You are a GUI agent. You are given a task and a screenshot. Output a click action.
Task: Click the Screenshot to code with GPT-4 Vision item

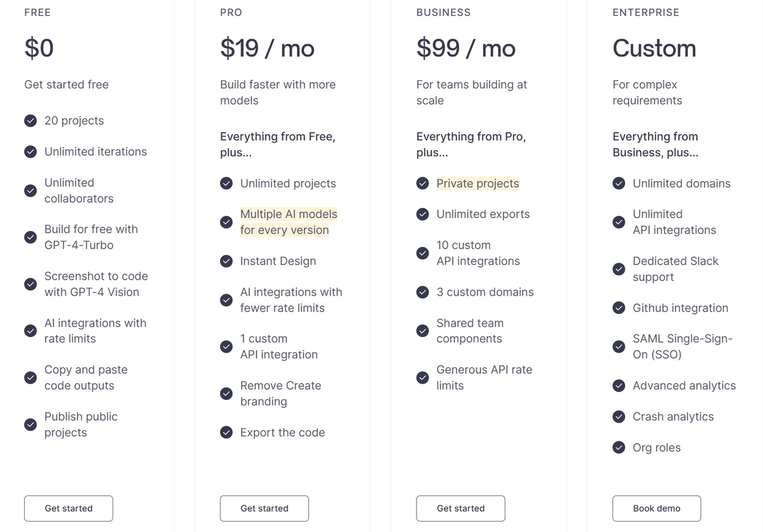[96, 285]
